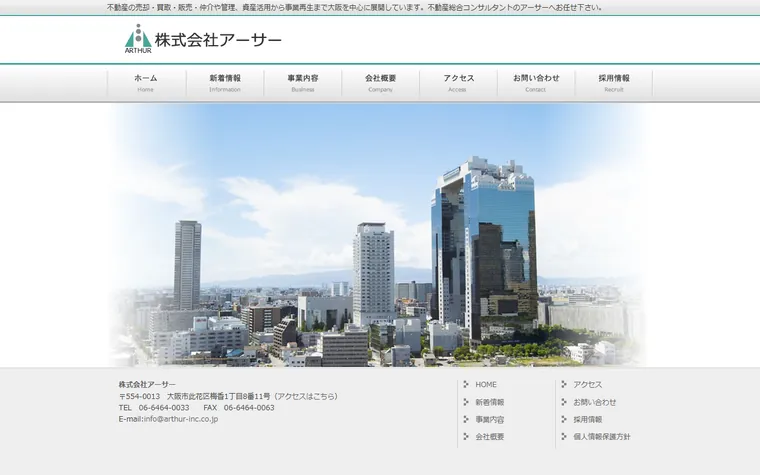Open the footer 個人情報保護方針 link

point(602,436)
